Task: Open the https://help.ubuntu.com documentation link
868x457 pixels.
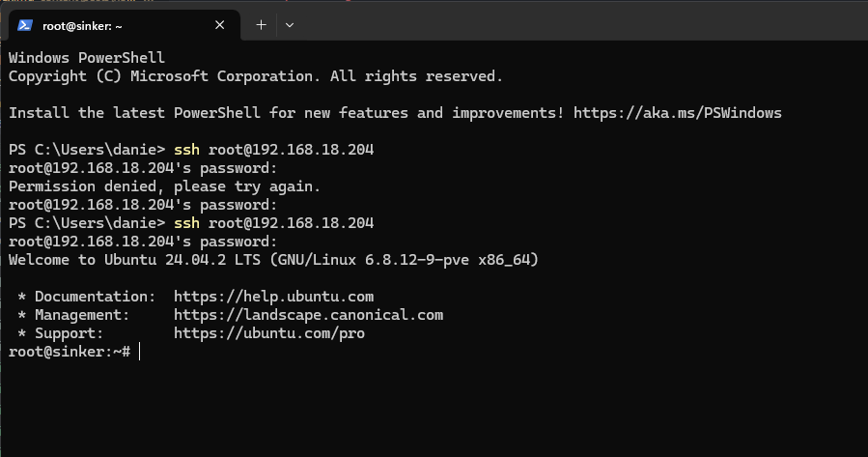Action: (273, 297)
